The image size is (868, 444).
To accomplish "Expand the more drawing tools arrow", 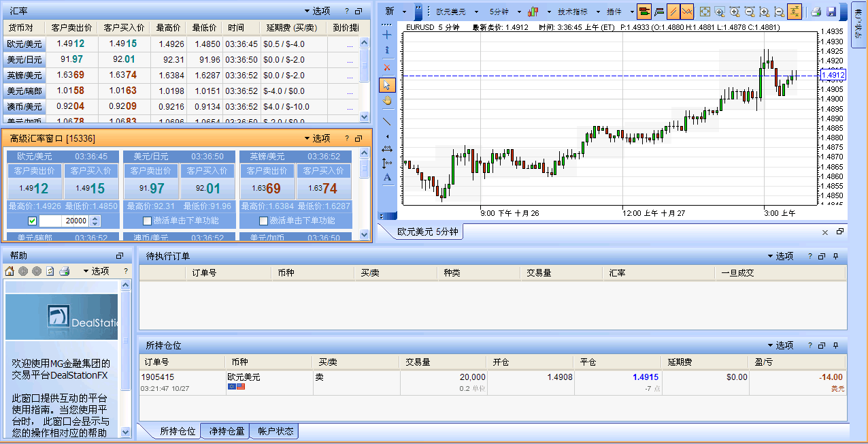I will (x=387, y=136).
